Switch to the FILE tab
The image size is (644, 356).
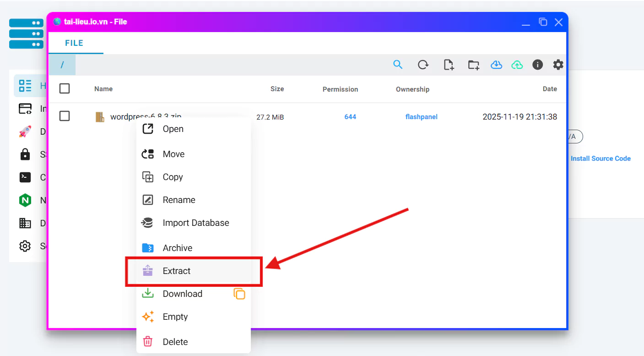74,43
